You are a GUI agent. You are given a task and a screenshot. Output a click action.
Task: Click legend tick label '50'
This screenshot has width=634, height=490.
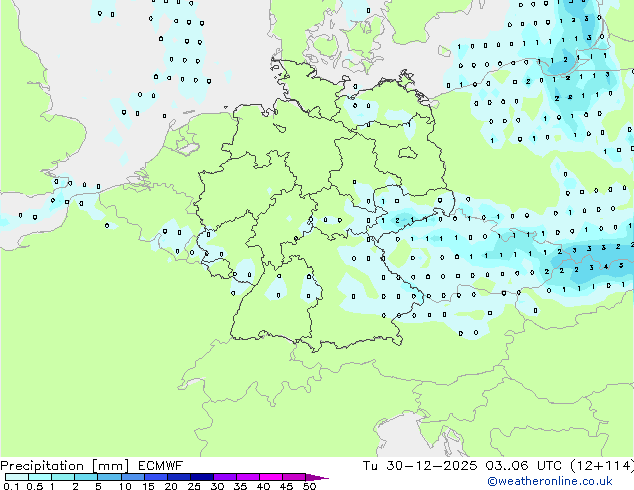pyautogui.click(x=309, y=486)
